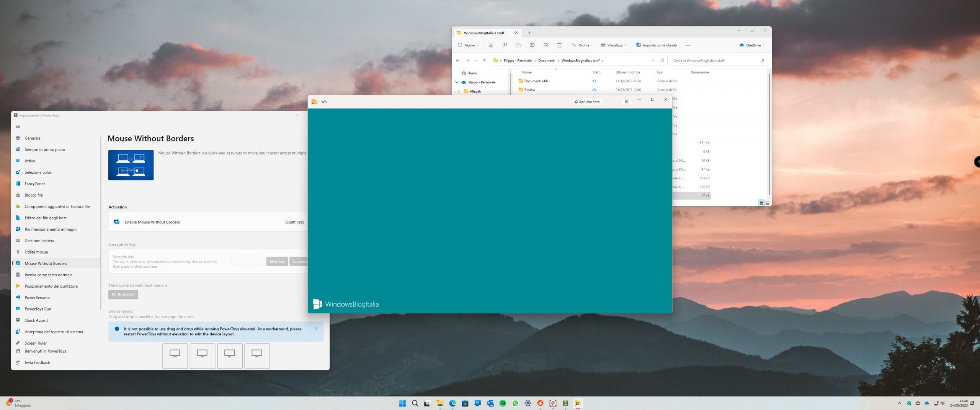Switch Explorer to details view icon
Viewport: 980px width, 410px height.
click(x=761, y=203)
